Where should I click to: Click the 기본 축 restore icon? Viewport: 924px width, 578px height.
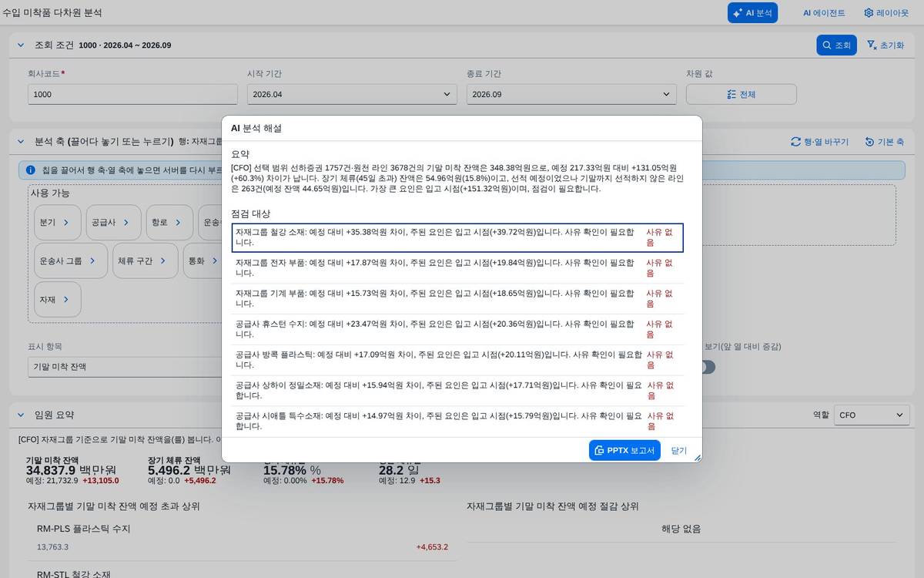pos(869,142)
